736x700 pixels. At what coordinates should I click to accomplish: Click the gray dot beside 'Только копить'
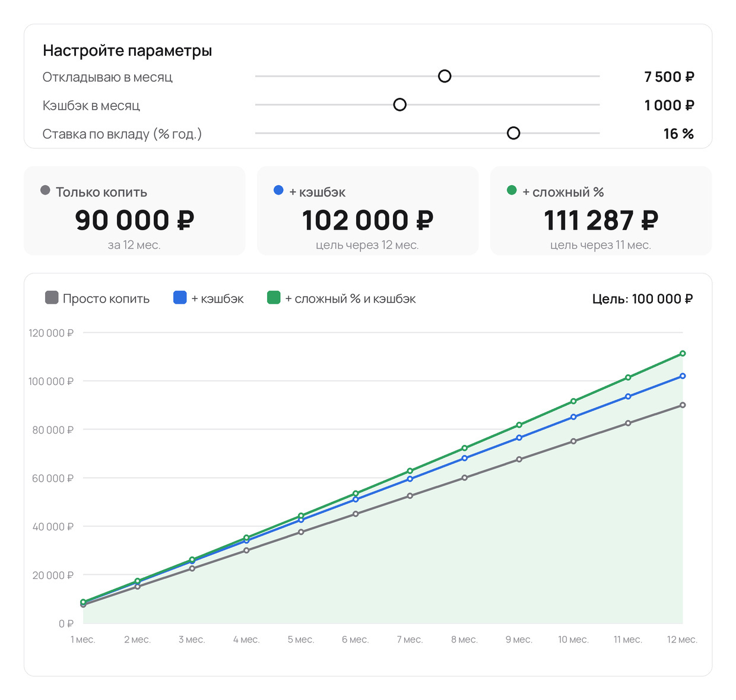pos(45,190)
